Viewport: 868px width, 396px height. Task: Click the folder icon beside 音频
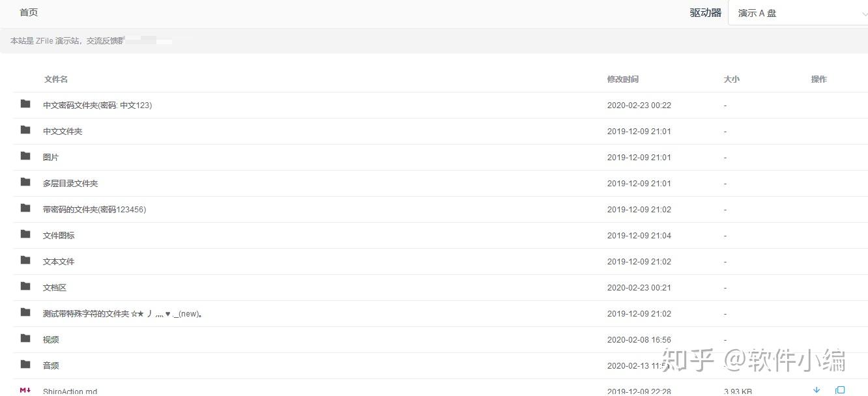click(25, 365)
